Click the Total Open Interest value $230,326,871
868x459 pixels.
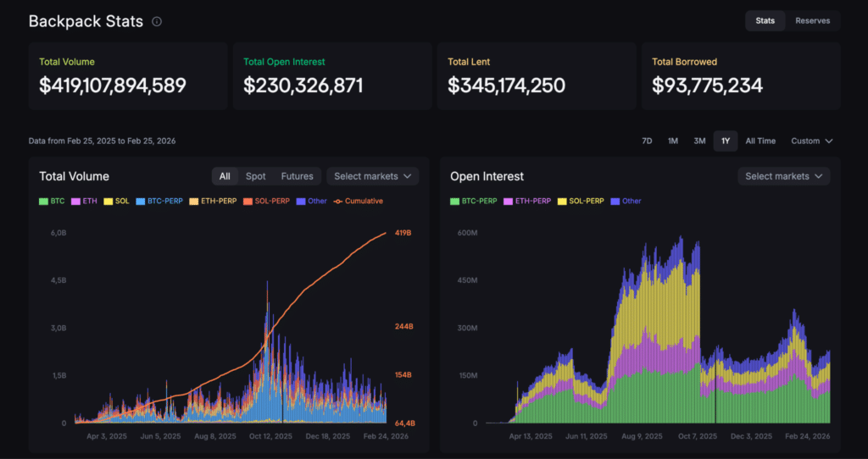click(303, 86)
